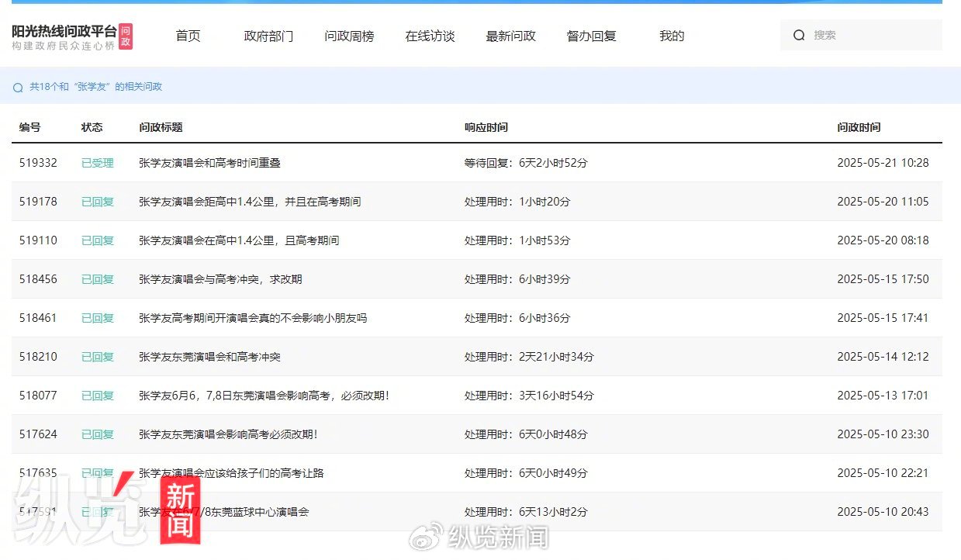Click the date 2025-05-13 17:01
The image size is (961, 560).
(x=883, y=396)
